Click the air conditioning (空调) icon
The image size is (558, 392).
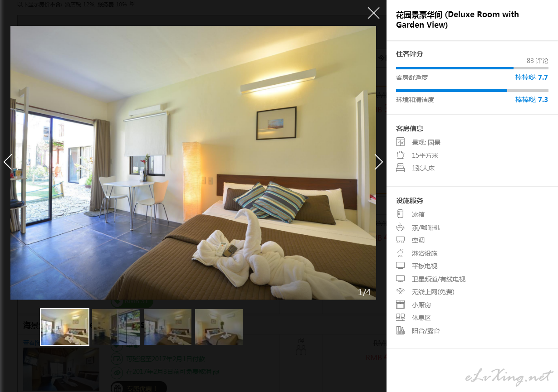click(x=400, y=240)
